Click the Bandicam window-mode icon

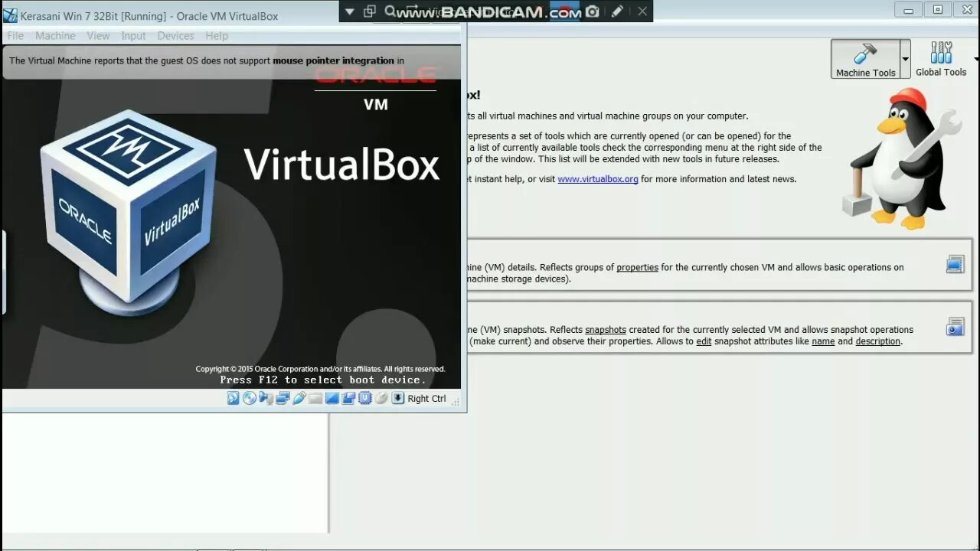pyautogui.click(x=370, y=11)
